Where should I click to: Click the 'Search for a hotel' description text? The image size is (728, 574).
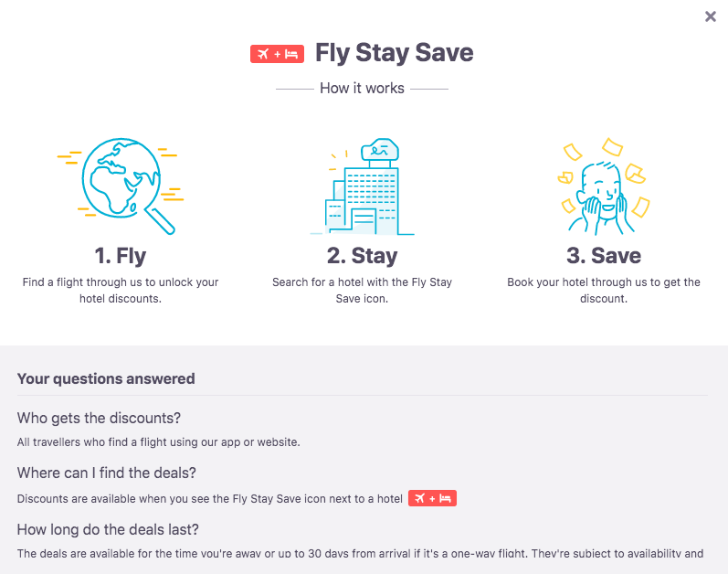pyautogui.click(x=362, y=291)
